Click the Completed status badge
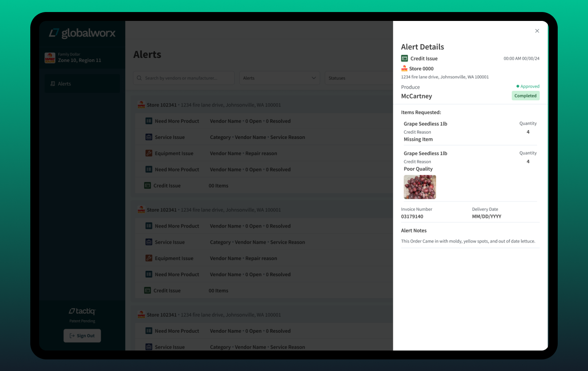 [525, 96]
